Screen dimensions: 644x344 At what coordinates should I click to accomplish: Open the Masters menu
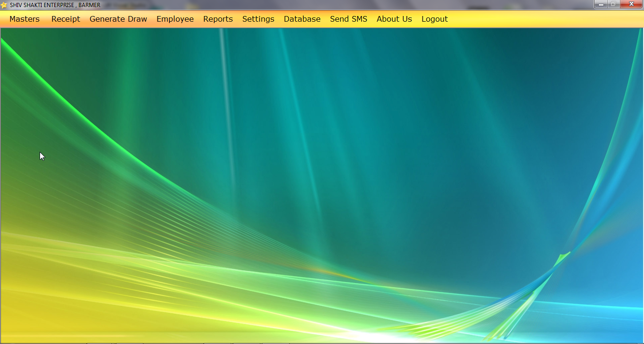coord(25,19)
